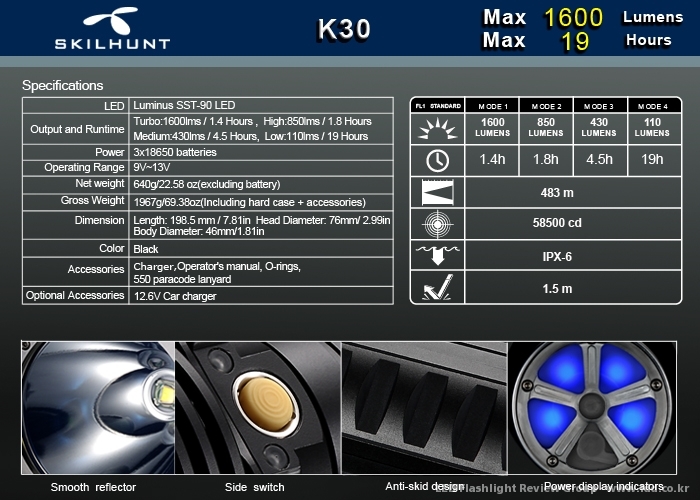Click the K30 model title
Image resolution: width=700 pixels, height=500 pixels.
tap(344, 29)
